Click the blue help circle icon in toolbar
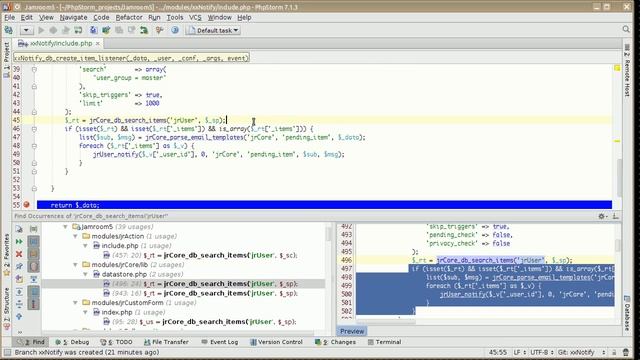 (x=175, y=30)
